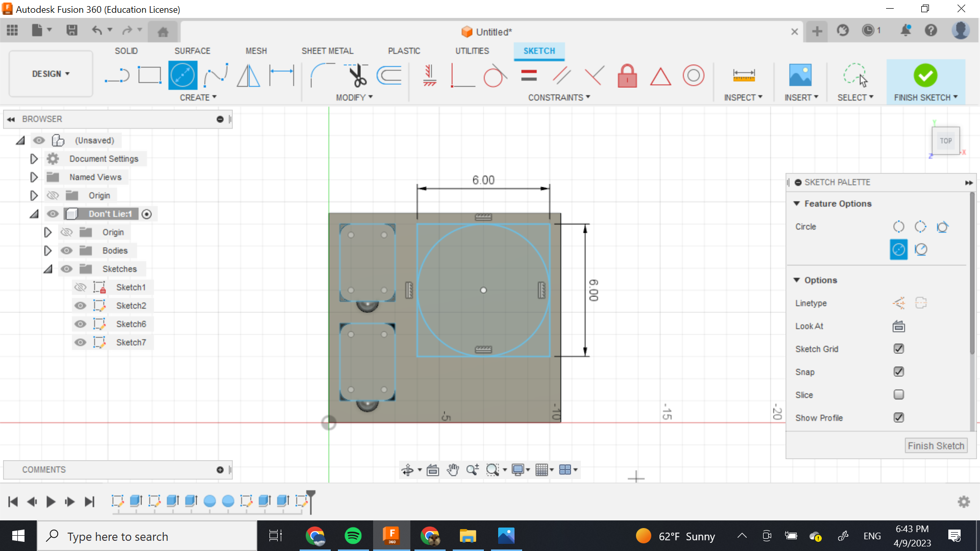
Task: Click the Offset tool icon
Action: 389,76
